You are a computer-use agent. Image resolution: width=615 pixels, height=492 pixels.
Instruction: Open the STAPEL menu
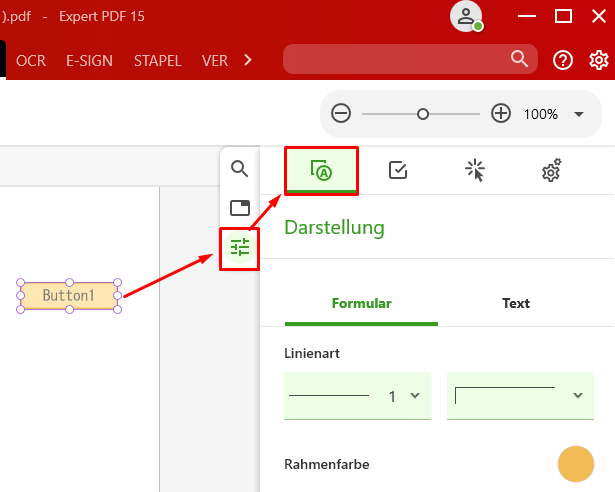(158, 61)
